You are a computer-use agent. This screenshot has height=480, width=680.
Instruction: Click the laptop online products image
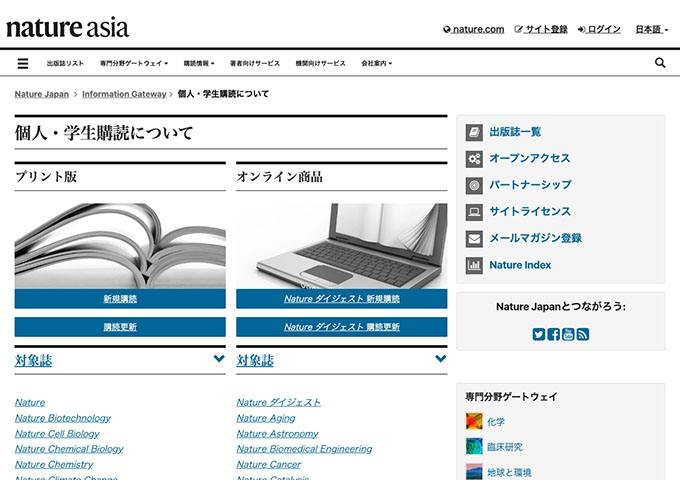point(342,246)
